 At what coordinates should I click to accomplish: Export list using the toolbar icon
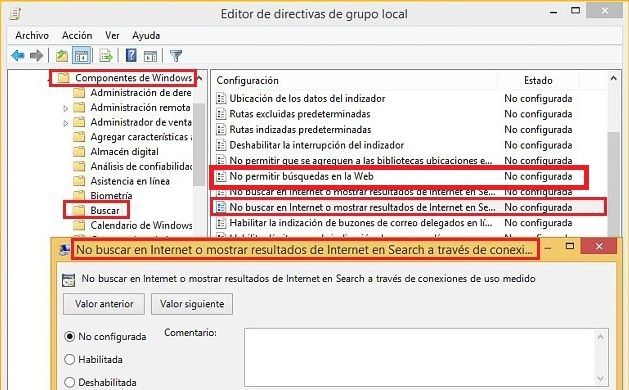[106, 56]
